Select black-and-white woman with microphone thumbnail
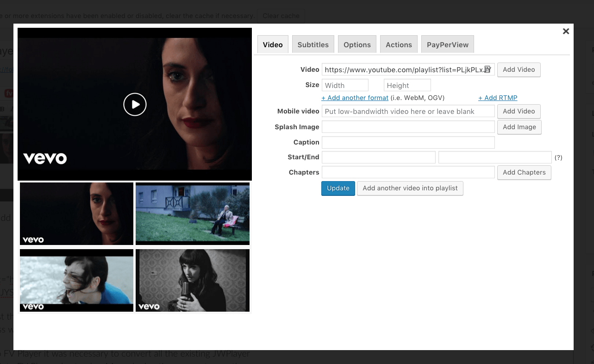The image size is (594, 364). click(193, 280)
